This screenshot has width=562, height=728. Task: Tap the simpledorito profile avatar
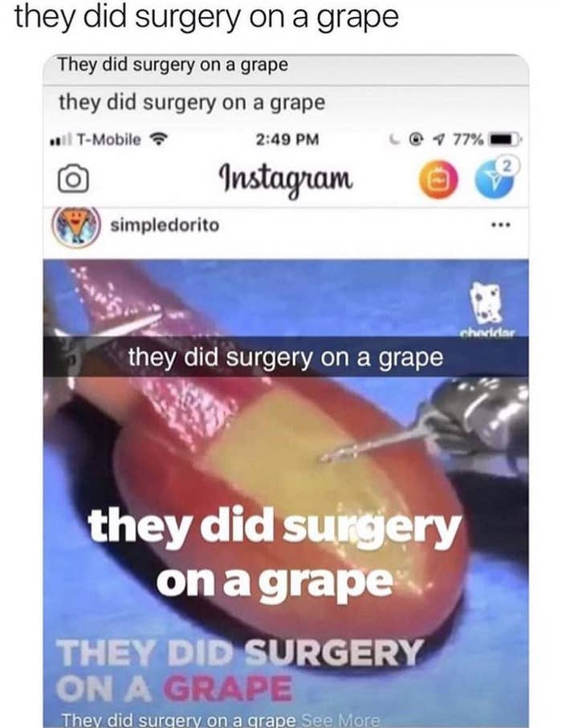pyautogui.click(x=76, y=227)
